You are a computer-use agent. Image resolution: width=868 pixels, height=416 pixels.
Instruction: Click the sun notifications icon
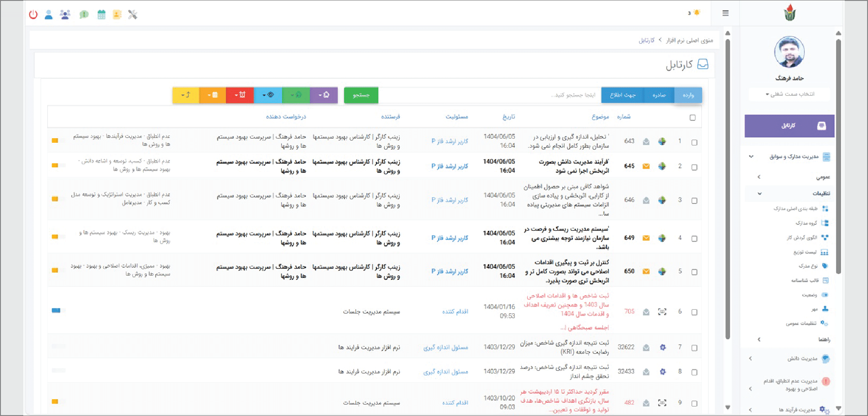pos(696,13)
